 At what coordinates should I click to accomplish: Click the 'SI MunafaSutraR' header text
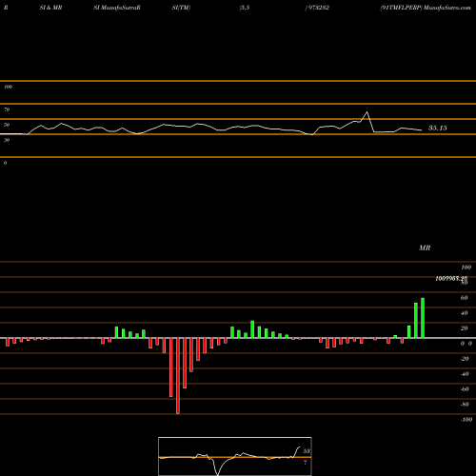(x=117, y=8)
